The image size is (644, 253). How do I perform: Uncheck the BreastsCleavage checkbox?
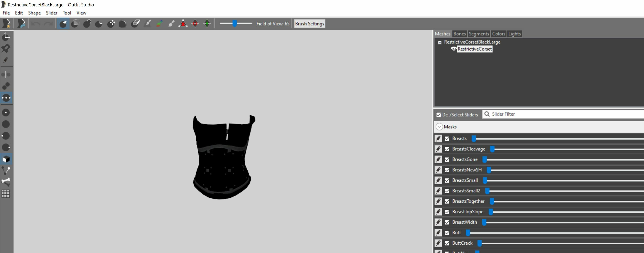click(447, 149)
